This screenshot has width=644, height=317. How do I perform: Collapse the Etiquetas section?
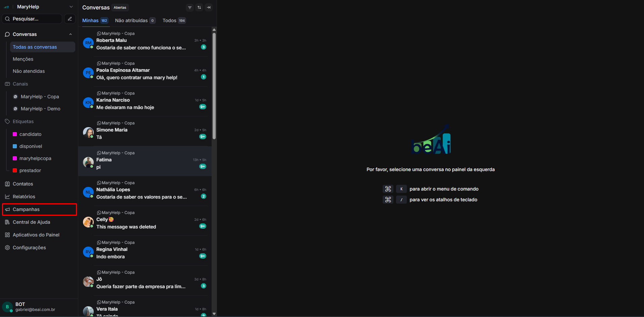[23, 121]
